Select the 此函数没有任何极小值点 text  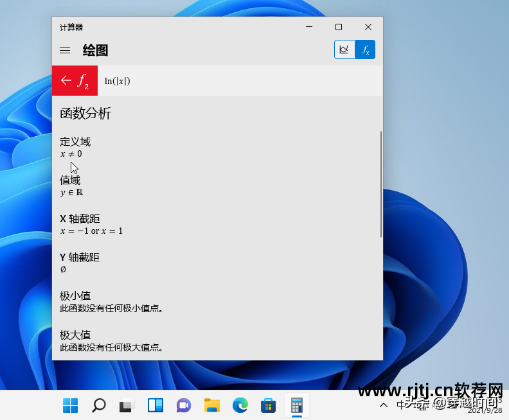pyautogui.click(x=111, y=308)
